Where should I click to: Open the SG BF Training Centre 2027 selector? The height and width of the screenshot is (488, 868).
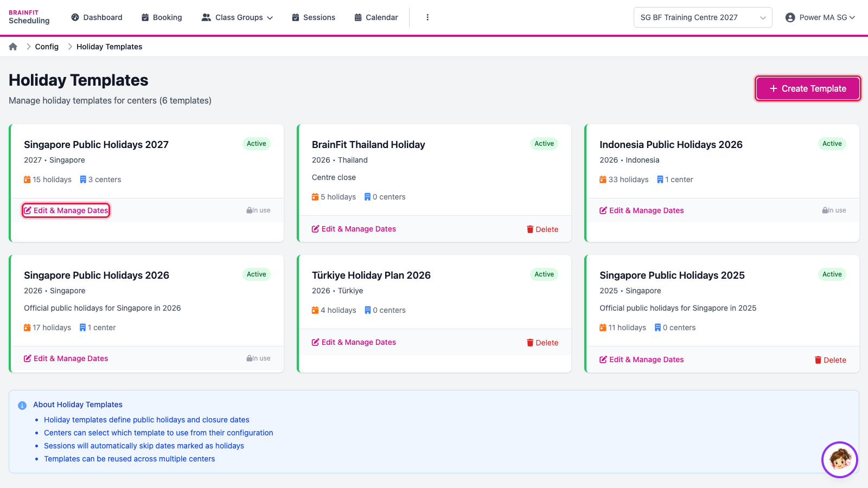(703, 17)
